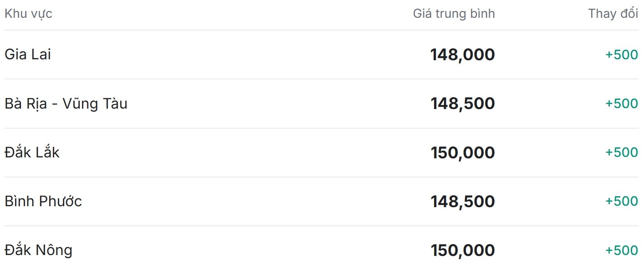Click the Bà Rịa - Vũng Tàu price 148,500
This screenshot has height=271, width=644.
(462, 104)
